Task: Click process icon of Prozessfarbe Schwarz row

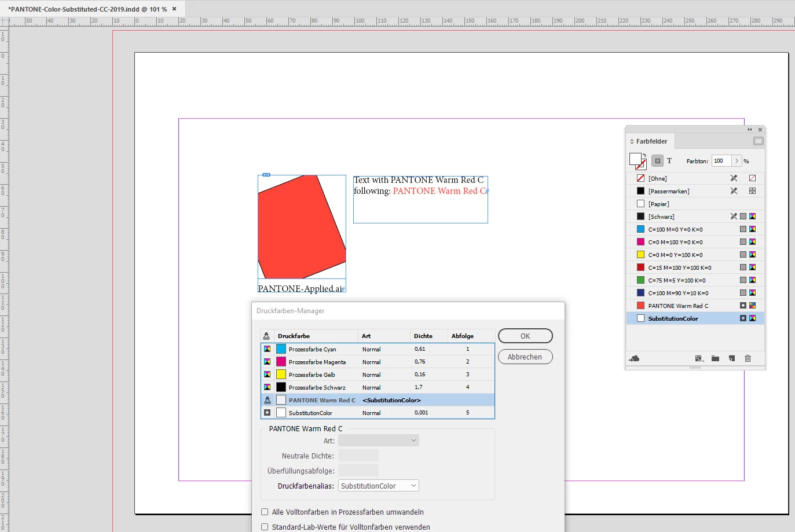Action: click(x=267, y=387)
